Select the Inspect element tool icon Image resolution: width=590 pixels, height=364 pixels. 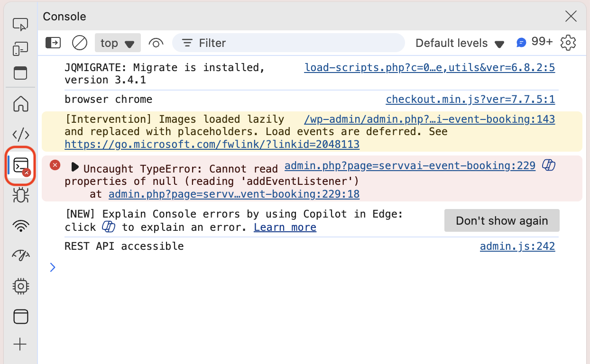coord(20,24)
